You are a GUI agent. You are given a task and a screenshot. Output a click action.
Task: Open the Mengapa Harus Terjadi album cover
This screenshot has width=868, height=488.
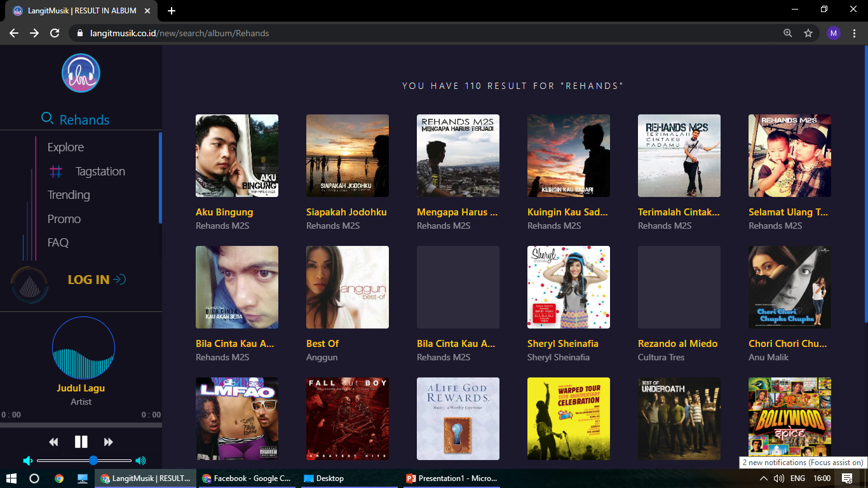tap(458, 156)
